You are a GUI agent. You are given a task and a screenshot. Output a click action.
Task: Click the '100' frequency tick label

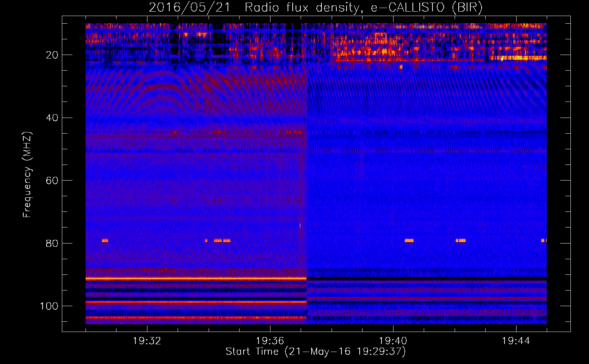(x=49, y=306)
